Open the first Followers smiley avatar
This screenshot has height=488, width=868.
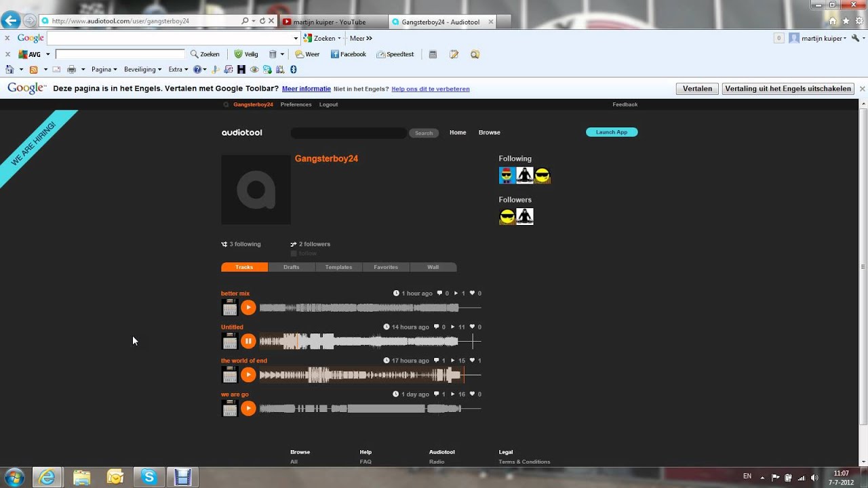[x=507, y=217]
